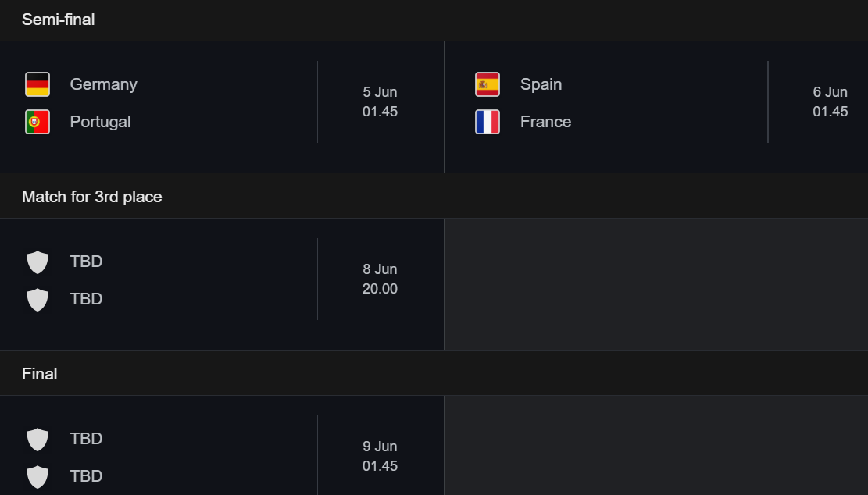This screenshot has width=868, height=495.
Task: Click the Final section header
Action: click(x=39, y=374)
